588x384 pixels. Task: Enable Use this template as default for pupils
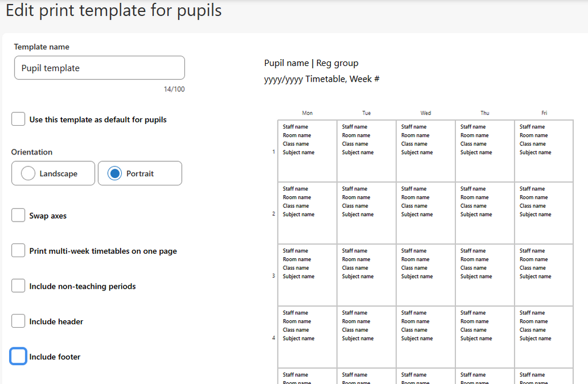18,119
